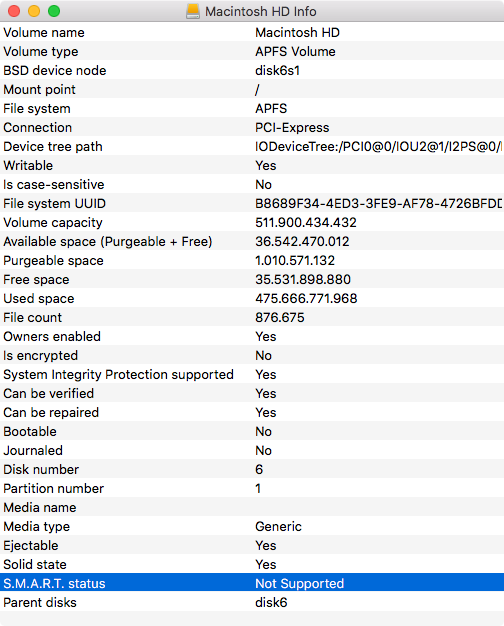
Task: Select the Parent disks row
Action: point(252,602)
